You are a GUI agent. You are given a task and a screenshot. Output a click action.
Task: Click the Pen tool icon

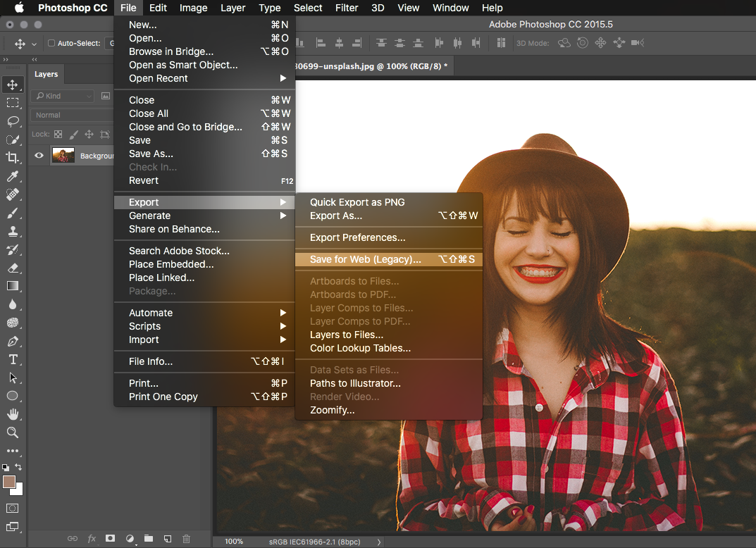pos(13,341)
